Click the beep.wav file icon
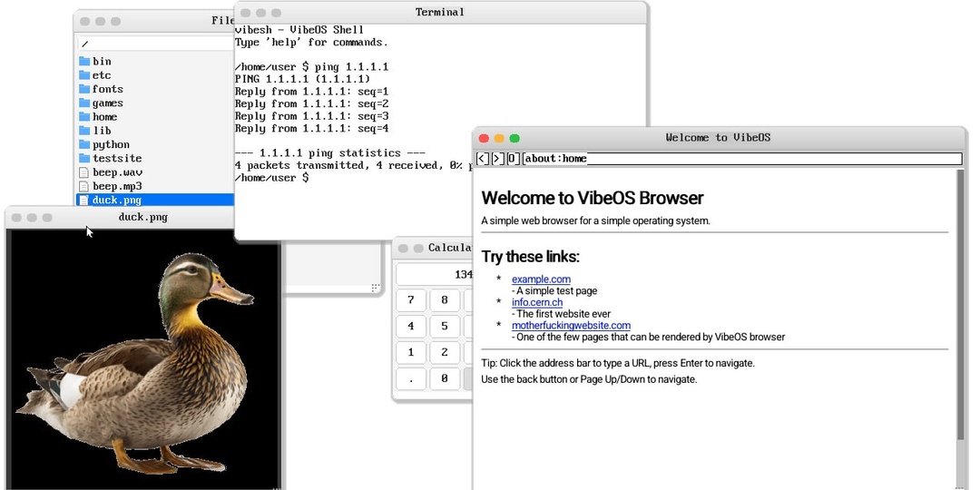 tap(84, 172)
